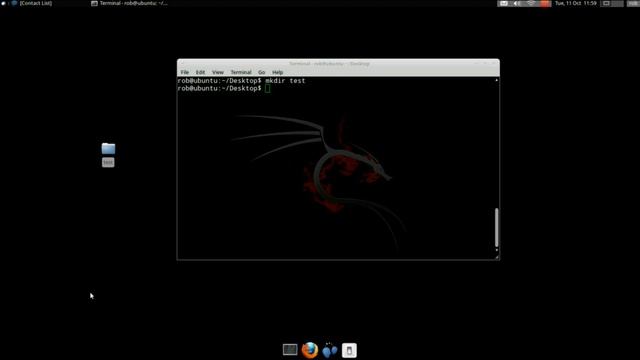The width and height of the screenshot is (640, 360).
Task: Click the terminal scrollbar thumb
Action: (x=496, y=227)
